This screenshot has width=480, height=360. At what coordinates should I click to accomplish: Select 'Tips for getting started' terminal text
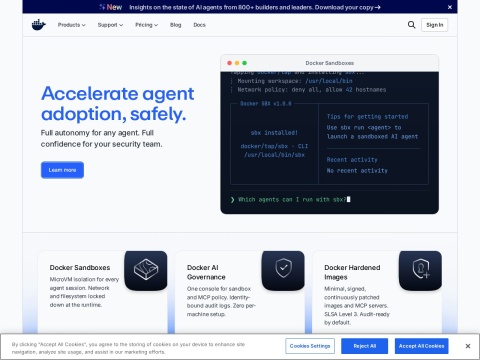[367, 117]
